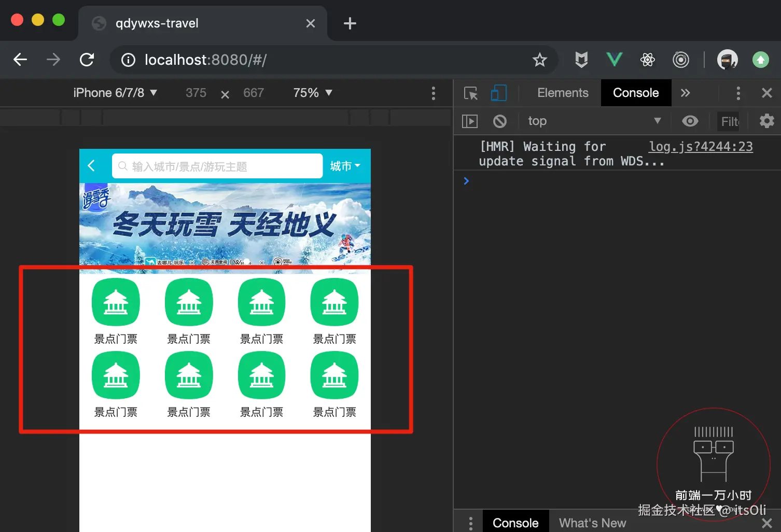
Task: Show more DevTools tabs
Action: coord(686,93)
